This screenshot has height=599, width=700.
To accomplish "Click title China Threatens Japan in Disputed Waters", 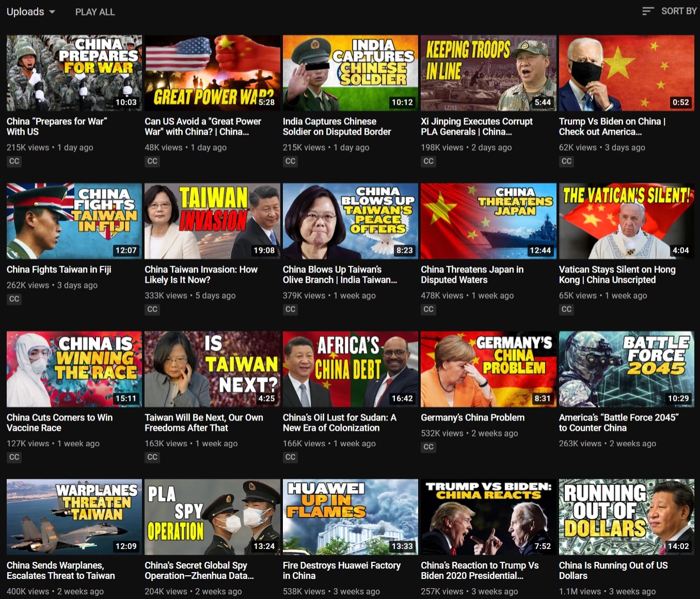I will [x=472, y=274].
